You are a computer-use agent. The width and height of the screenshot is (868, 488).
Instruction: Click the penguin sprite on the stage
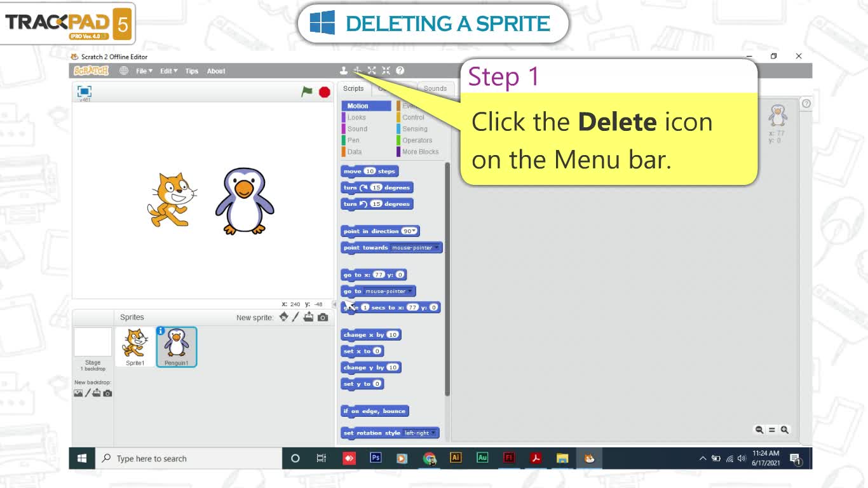(245, 201)
